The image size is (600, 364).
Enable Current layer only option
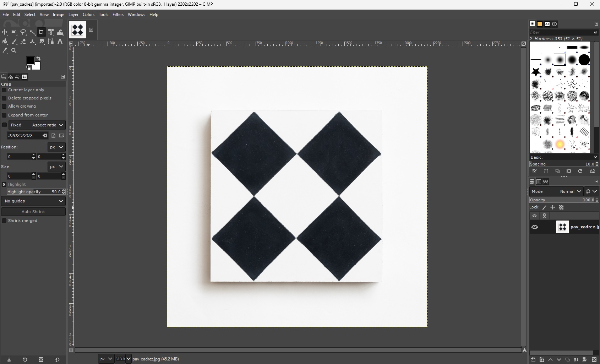[x=4, y=90]
